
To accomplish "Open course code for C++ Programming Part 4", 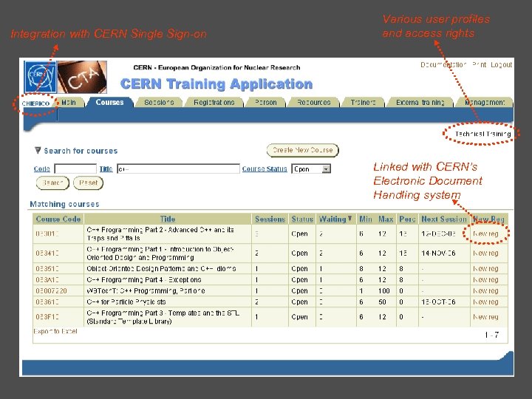I will coord(47,280).
